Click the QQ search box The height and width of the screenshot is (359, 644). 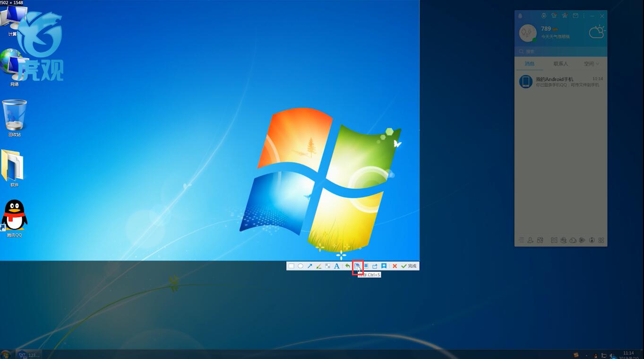[x=561, y=51]
